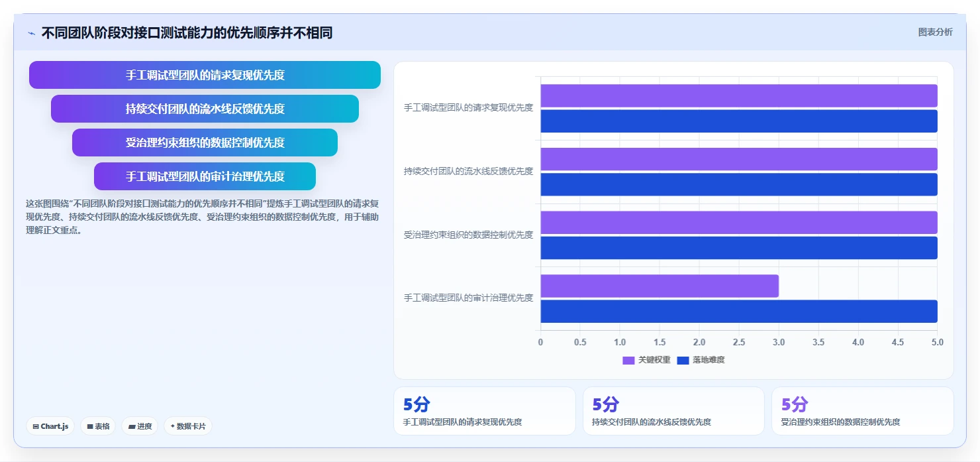This screenshot has height=462, width=980.
Task: Click purple 关键权重 bar for 请求复现优先度
Action: click(x=739, y=95)
